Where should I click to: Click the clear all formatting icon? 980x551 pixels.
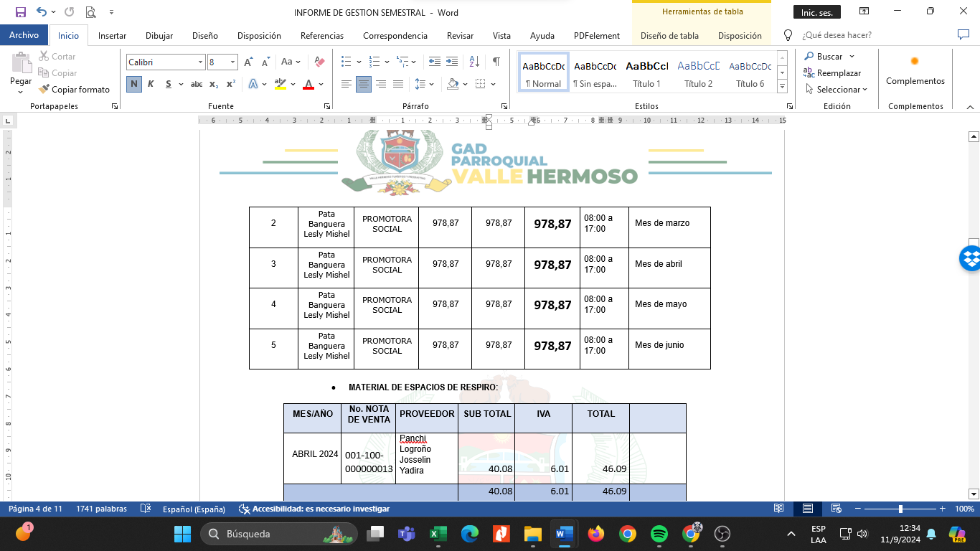(x=320, y=62)
